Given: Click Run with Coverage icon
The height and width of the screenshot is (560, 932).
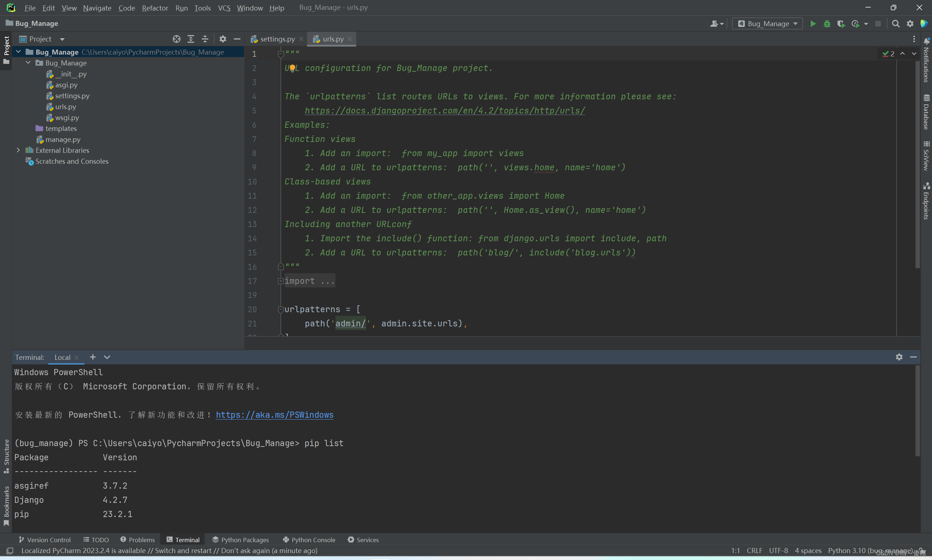Looking at the screenshot, I should point(841,24).
